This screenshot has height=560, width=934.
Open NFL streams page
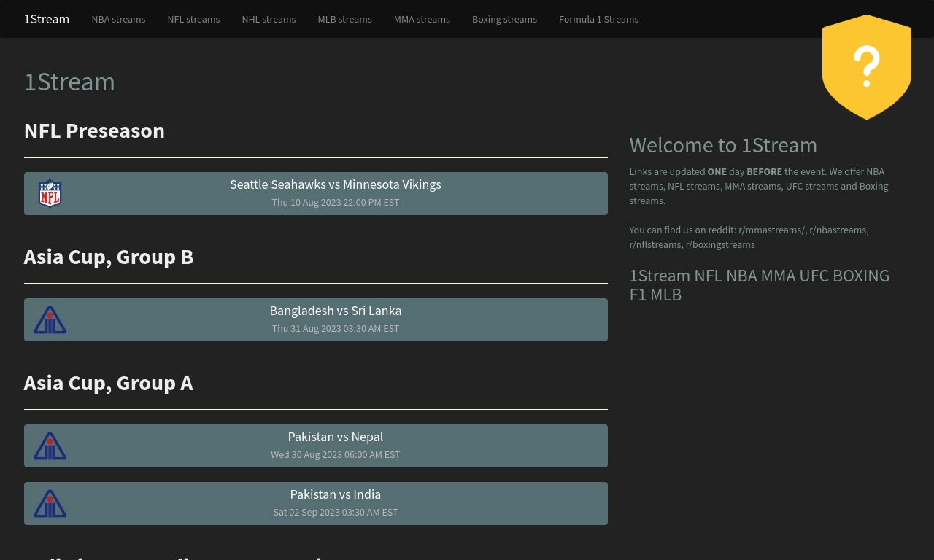(193, 19)
